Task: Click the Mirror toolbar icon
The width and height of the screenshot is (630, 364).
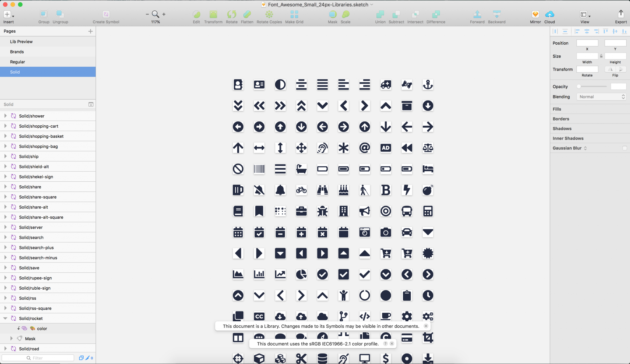Action: click(x=535, y=14)
